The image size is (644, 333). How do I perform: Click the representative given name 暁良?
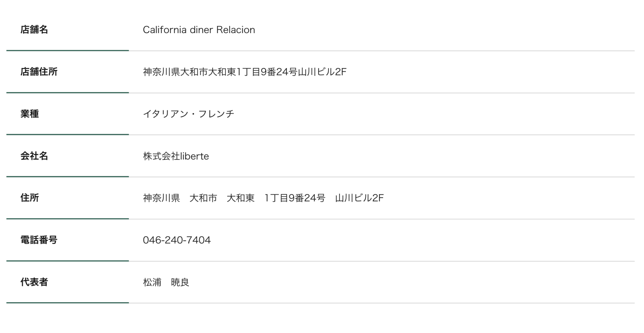180,282
